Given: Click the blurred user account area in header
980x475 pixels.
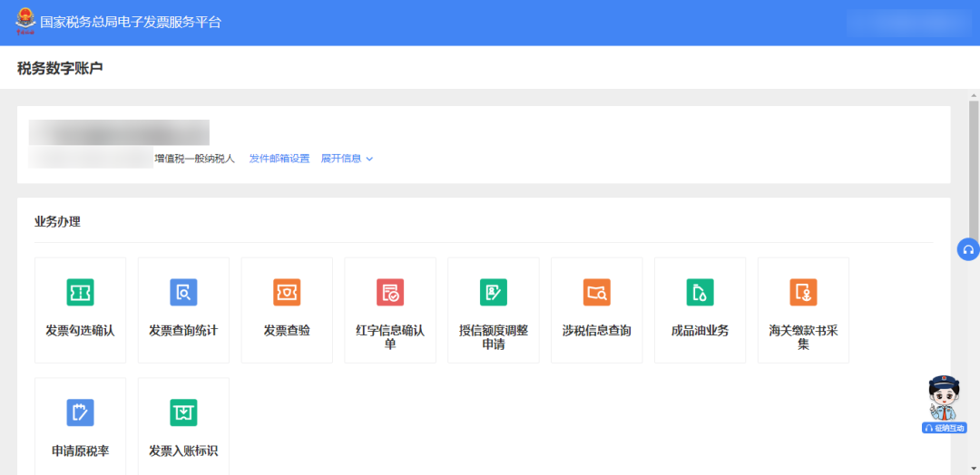Looking at the screenshot, I should point(908,23).
